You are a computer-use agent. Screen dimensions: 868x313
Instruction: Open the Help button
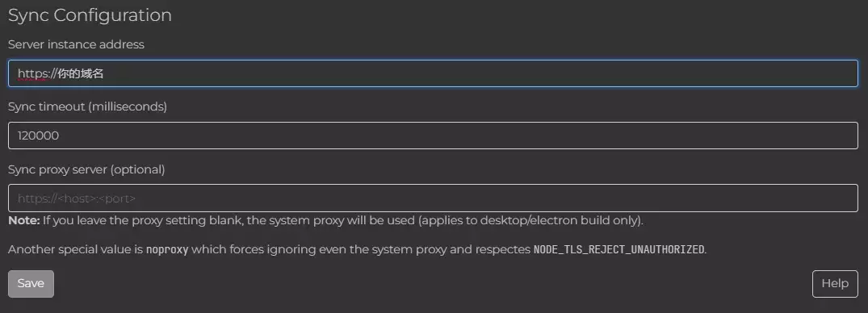(835, 284)
